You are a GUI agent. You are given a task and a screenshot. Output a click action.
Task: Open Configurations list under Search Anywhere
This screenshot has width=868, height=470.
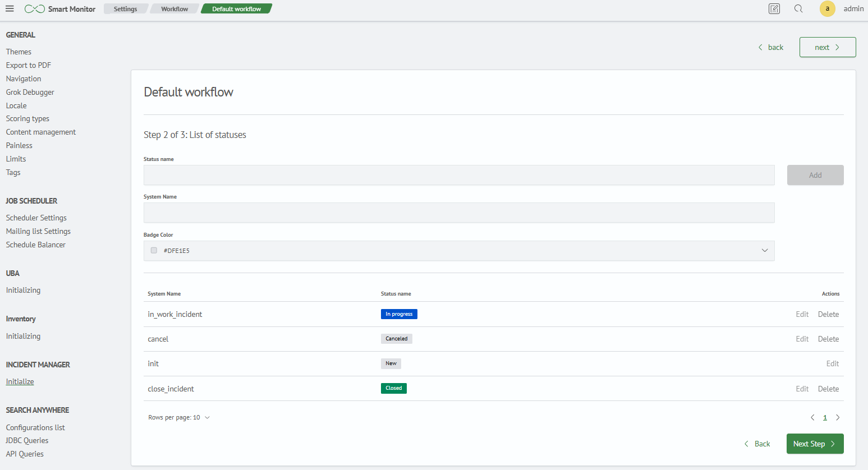(35, 427)
